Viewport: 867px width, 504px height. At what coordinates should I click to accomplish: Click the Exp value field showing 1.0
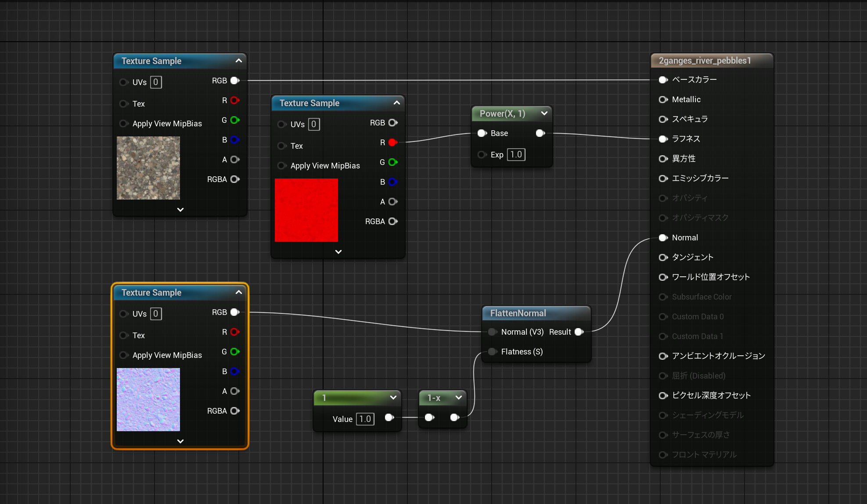click(x=516, y=155)
